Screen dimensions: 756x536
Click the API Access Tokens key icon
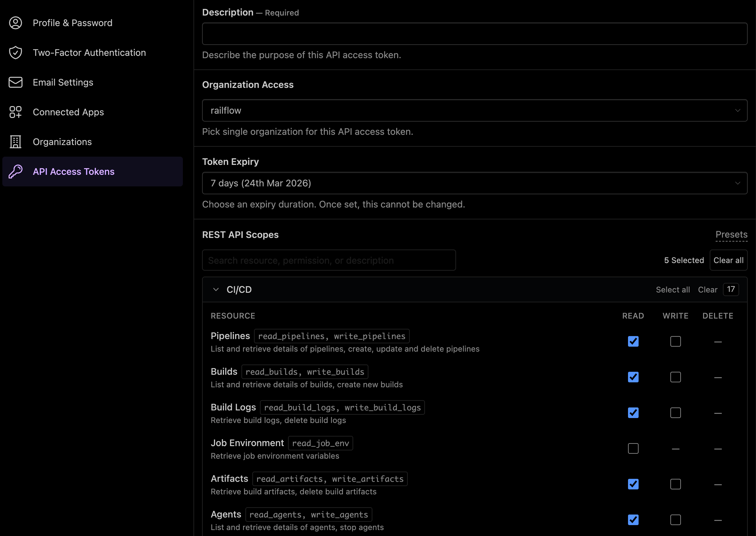[16, 172]
